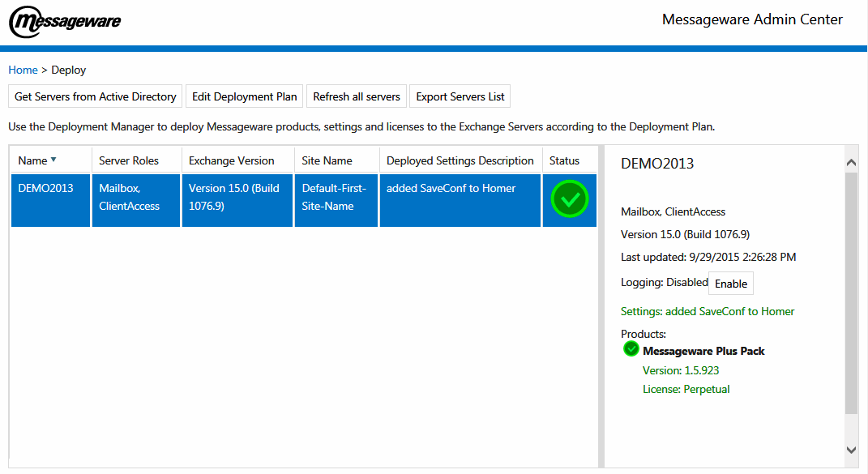Click the Logging: Disabled label

pyautogui.click(x=665, y=283)
